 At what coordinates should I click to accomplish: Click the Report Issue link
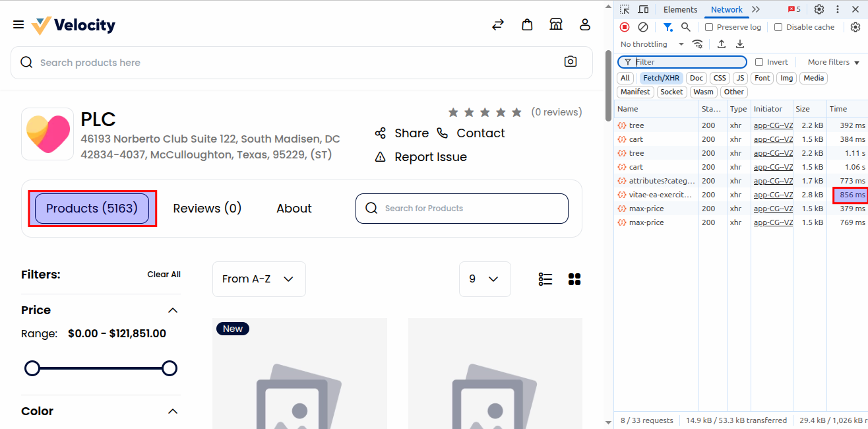(430, 157)
